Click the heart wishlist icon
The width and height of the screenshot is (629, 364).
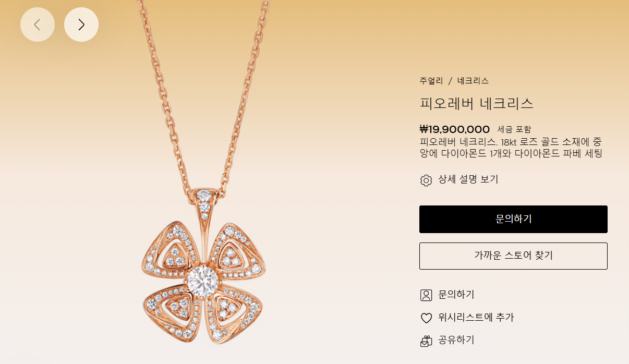tap(426, 318)
